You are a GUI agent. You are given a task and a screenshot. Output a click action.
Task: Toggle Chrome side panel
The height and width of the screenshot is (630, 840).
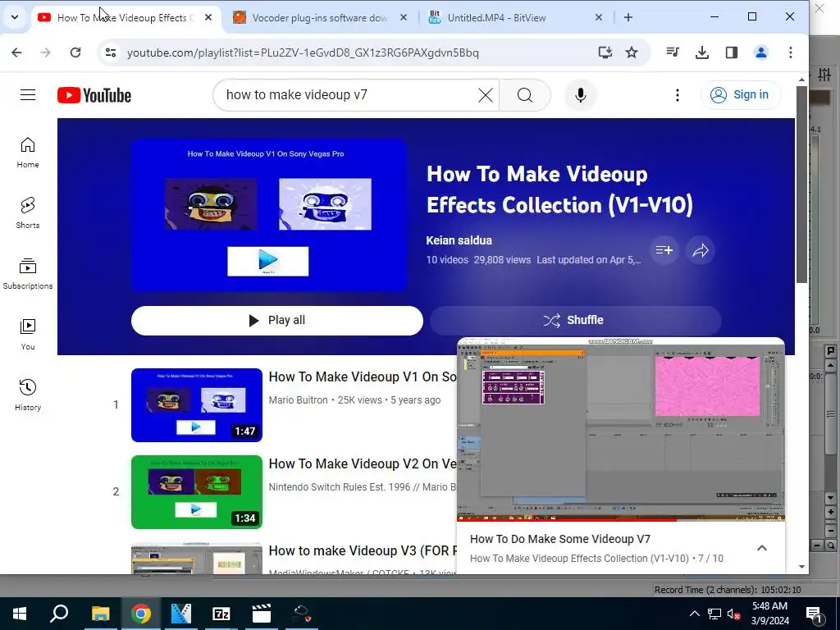pyautogui.click(x=731, y=52)
